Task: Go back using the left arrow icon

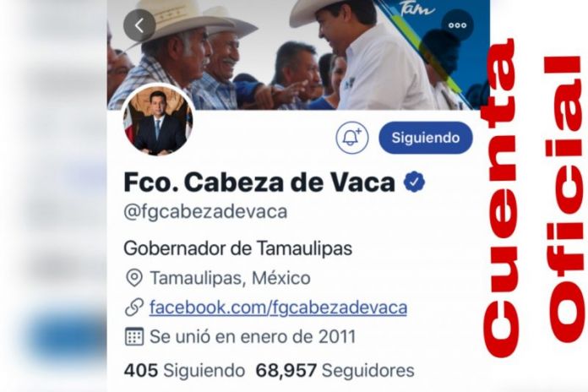Action: pyautogui.click(x=139, y=25)
